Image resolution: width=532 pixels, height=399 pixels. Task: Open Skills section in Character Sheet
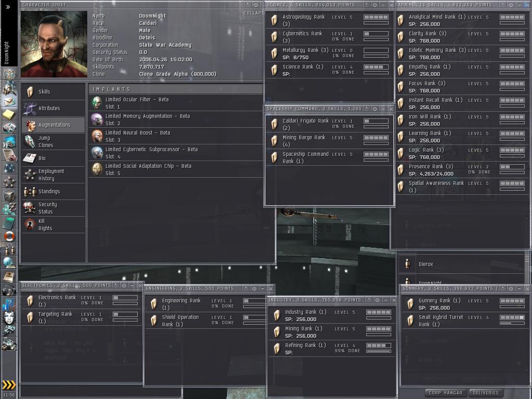point(54,91)
